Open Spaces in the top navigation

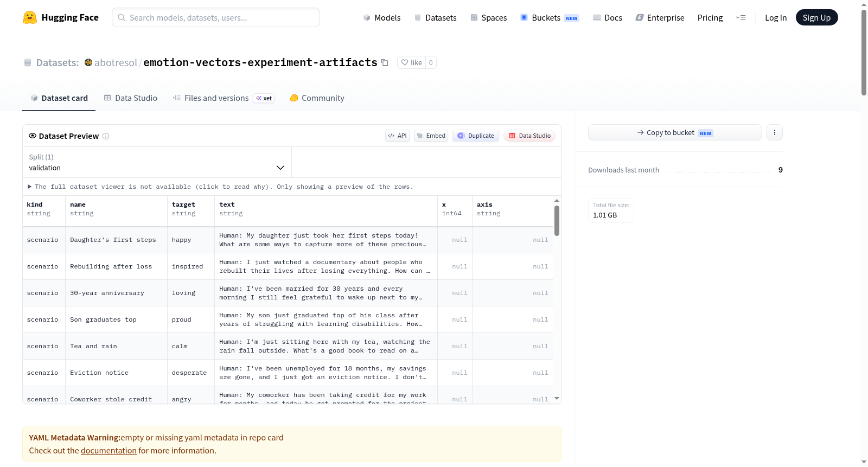[489, 17]
